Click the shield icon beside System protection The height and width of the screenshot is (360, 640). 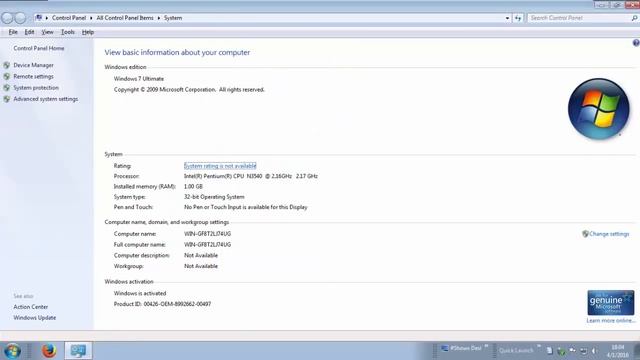[7, 87]
